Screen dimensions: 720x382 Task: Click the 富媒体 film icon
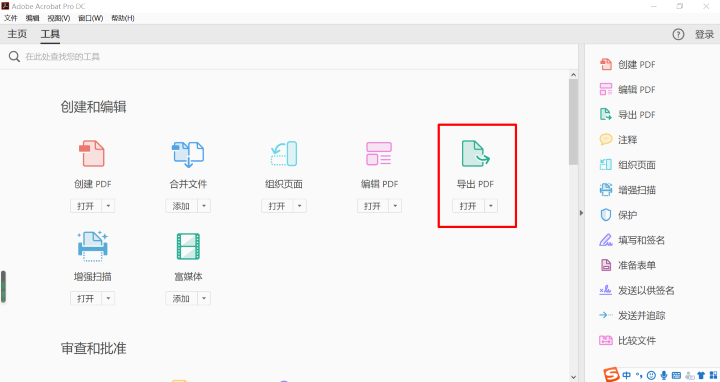point(188,246)
